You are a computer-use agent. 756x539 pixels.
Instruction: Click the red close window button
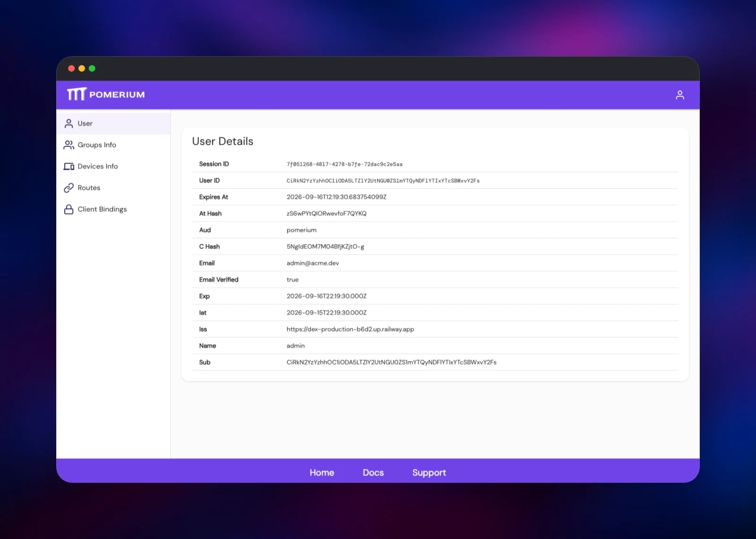click(x=71, y=68)
